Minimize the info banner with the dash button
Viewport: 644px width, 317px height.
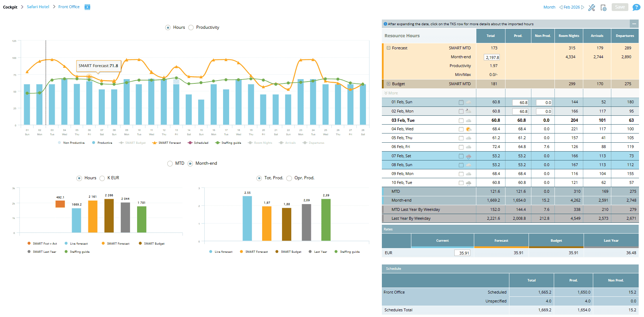pos(634,24)
